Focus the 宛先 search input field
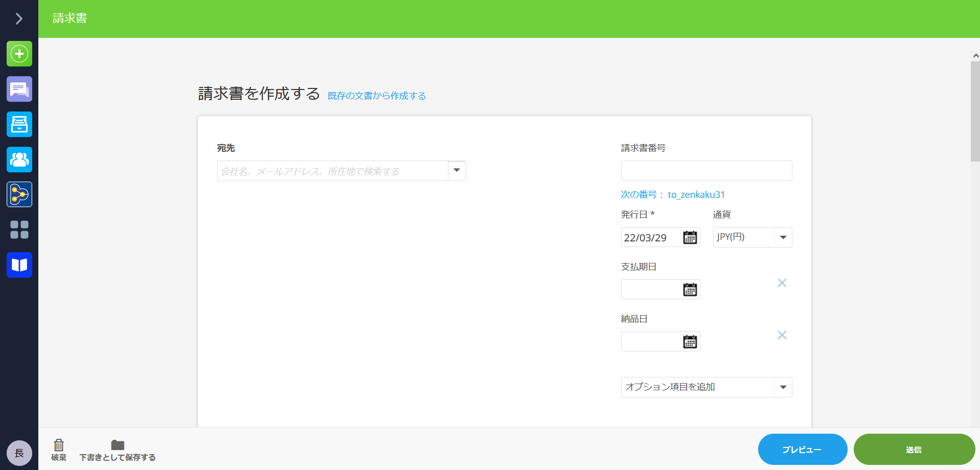 (333, 171)
